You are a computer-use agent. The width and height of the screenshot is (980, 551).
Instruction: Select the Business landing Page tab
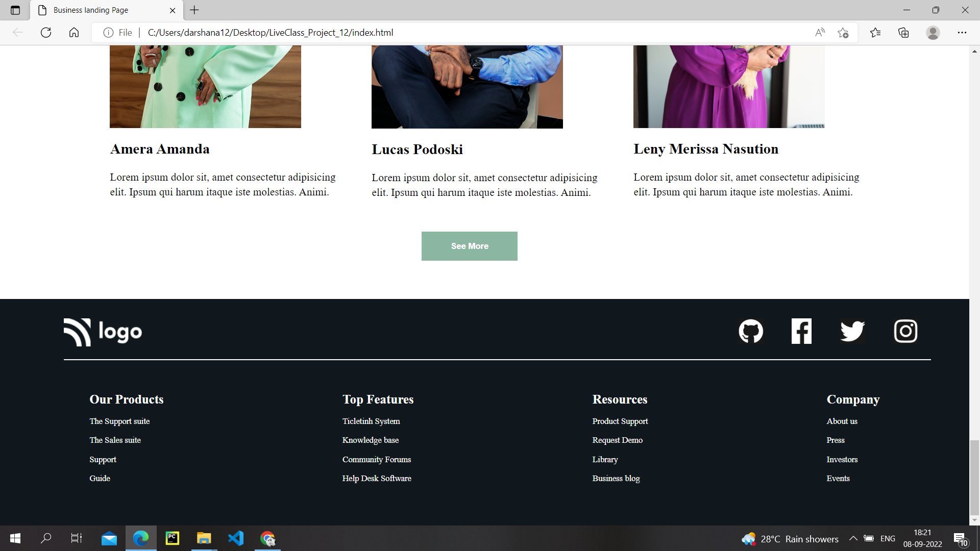(x=91, y=10)
